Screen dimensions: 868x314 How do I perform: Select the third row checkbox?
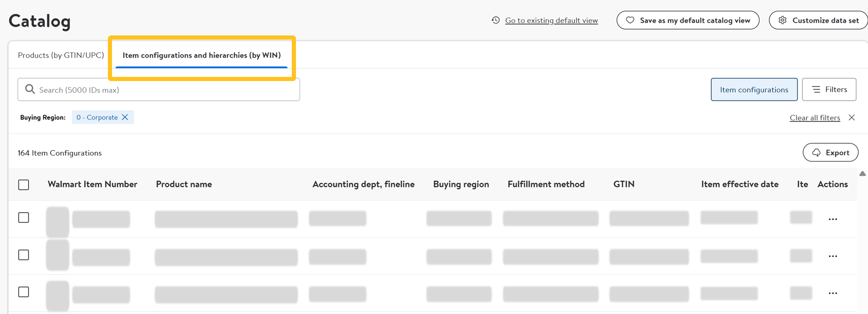click(24, 292)
